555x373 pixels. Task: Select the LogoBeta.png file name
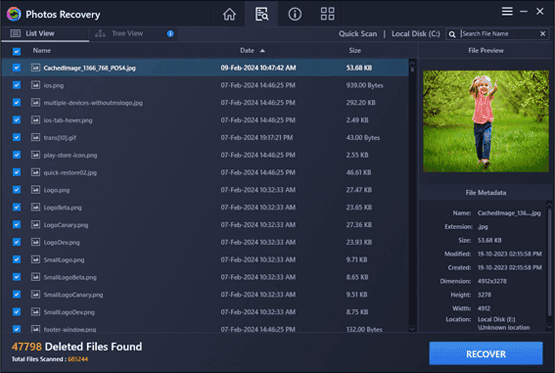click(63, 207)
